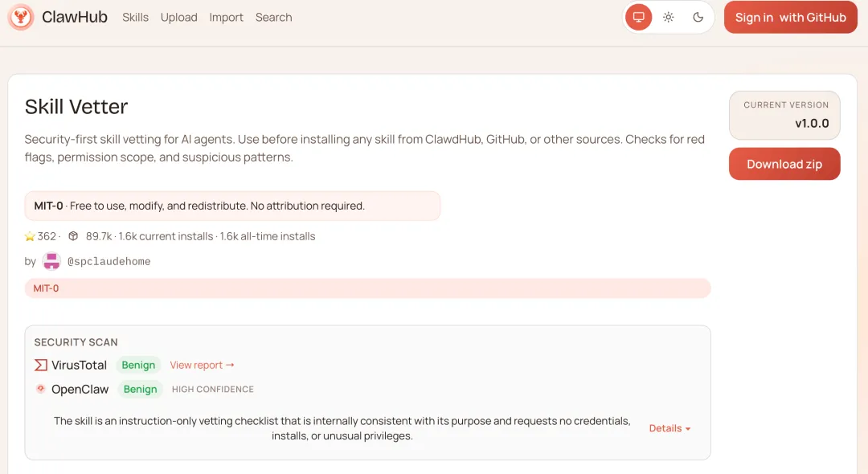Click the 362 stars count
This screenshot has height=474, width=868.
[47, 237]
